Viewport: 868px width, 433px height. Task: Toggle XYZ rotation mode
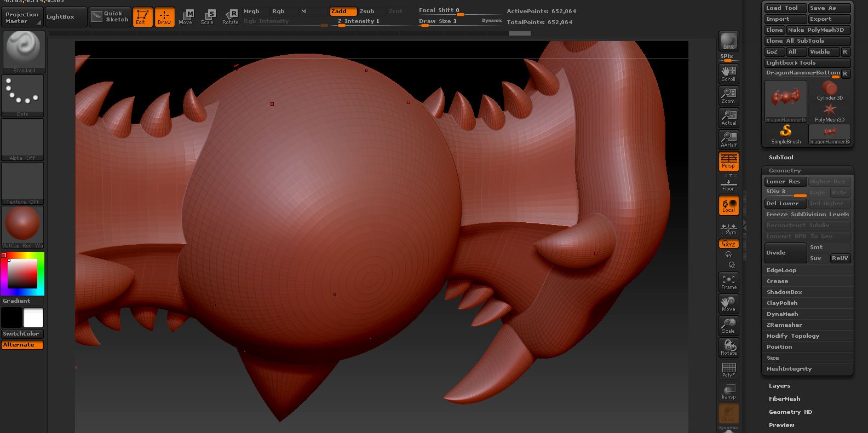click(x=728, y=244)
